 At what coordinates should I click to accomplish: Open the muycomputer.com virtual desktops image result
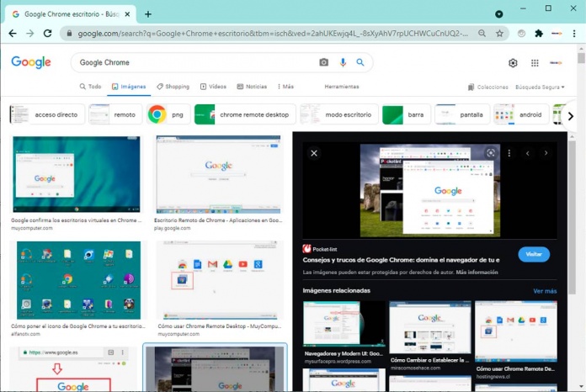click(x=77, y=174)
